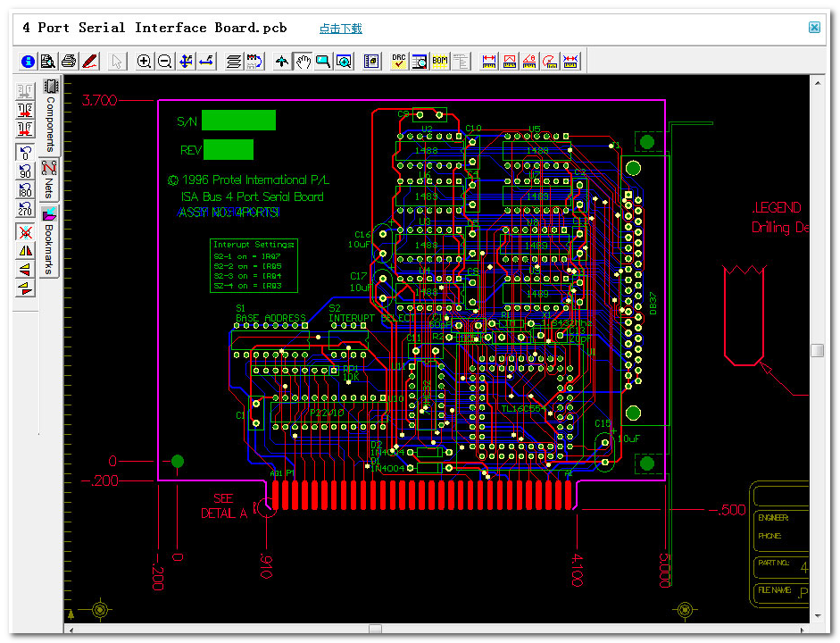Screen dimensions: 840x643
Task: Close the PCB file preview panel
Action: 814,28
